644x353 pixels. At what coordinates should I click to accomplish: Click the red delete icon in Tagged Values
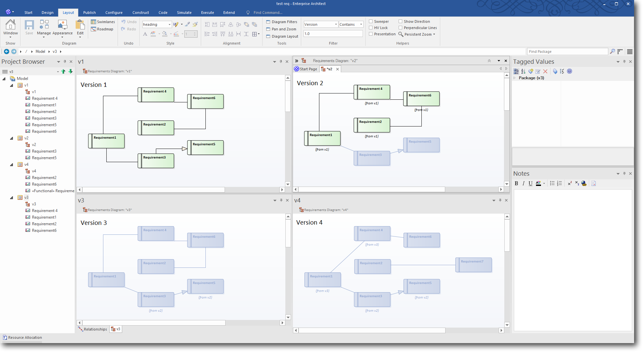coord(545,71)
